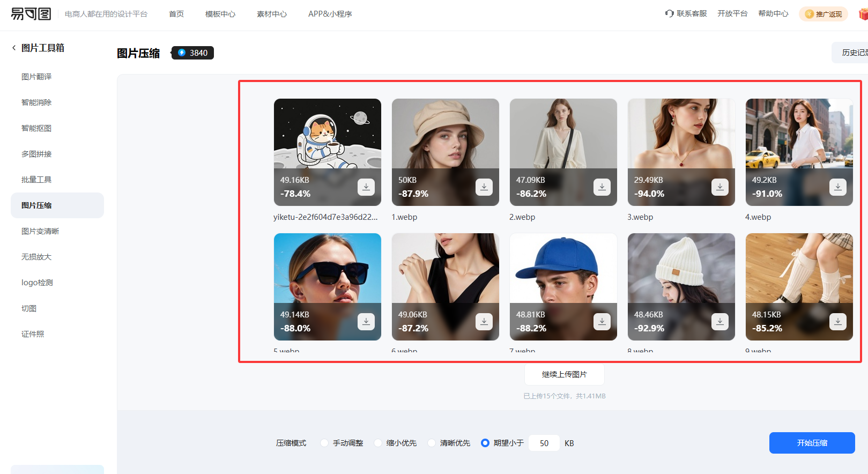
Task: Click the target size KB input field
Action: click(x=544, y=443)
